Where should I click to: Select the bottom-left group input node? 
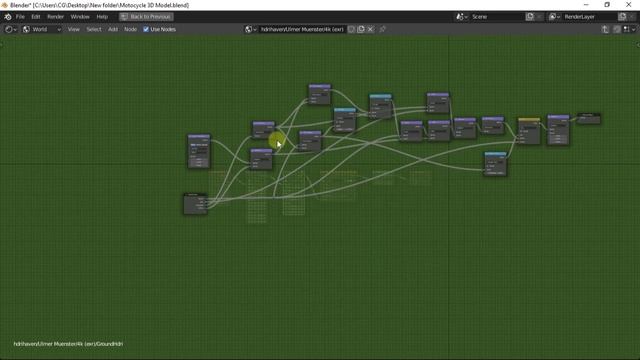coord(195,203)
